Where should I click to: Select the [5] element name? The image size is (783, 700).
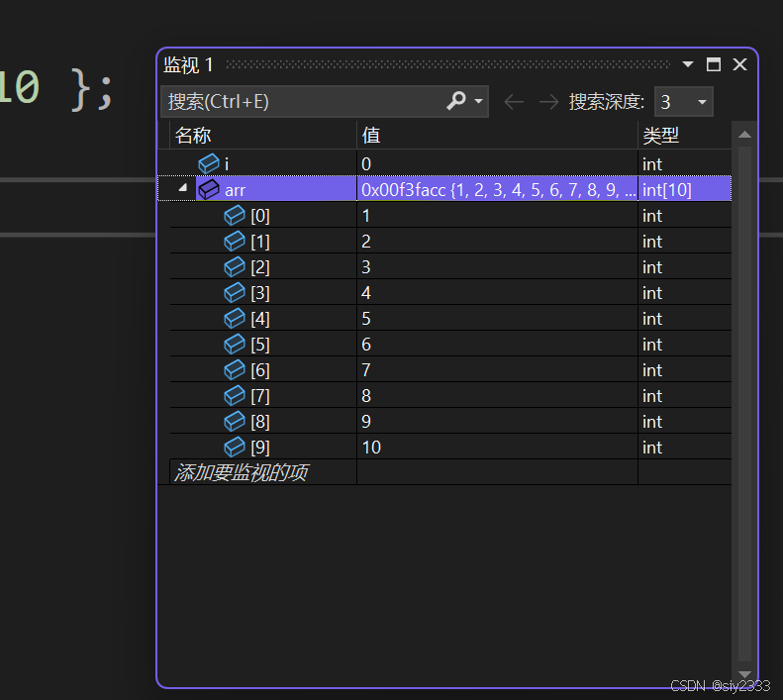(x=260, y=345)
